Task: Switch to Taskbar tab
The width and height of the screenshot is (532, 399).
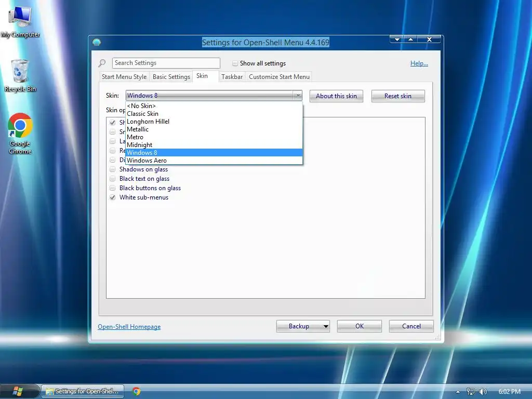Action: pyautogui.click(x=232, y=77)
